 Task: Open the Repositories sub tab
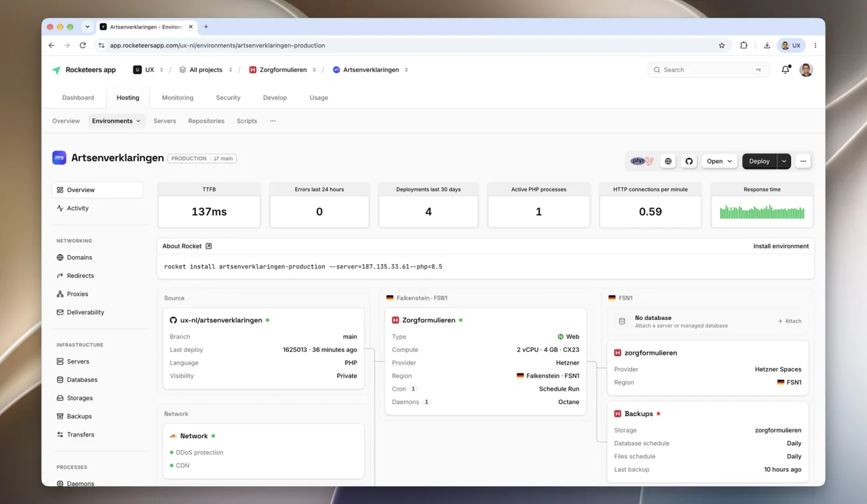(x=206, y=121)
